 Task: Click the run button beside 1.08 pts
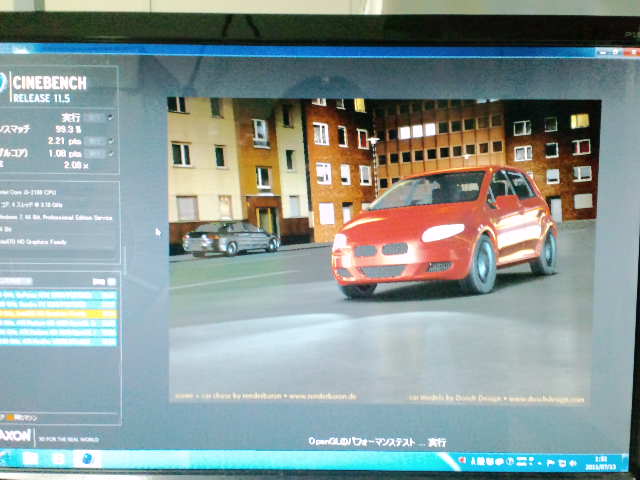pyautogui.click(x=94, y=154)
